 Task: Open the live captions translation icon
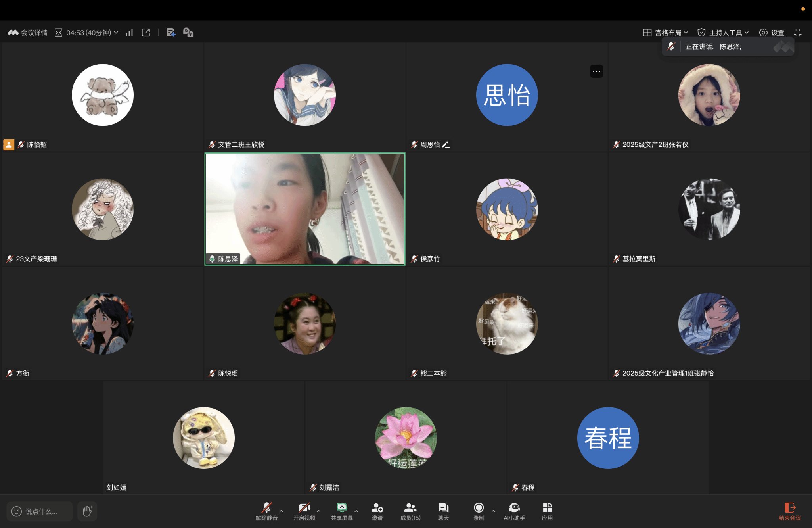click(x=188, y=33)
